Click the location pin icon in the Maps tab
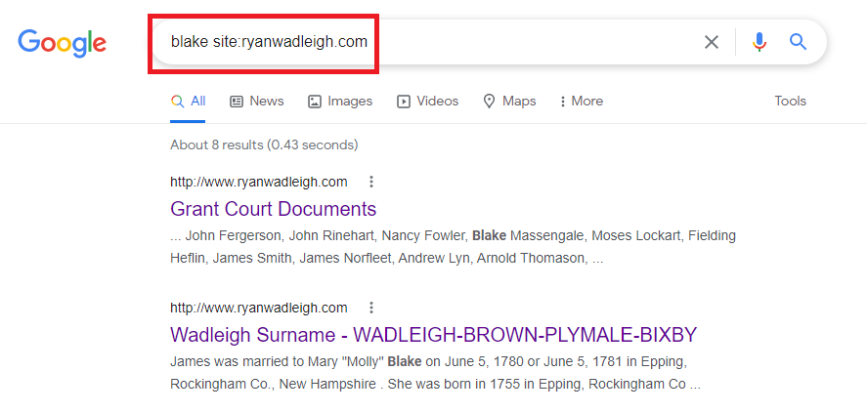The image size is (868, 413). coord(489,102)
